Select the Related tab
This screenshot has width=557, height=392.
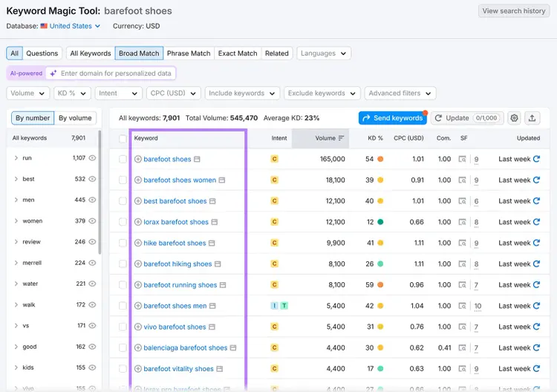(x=277, y=53)
